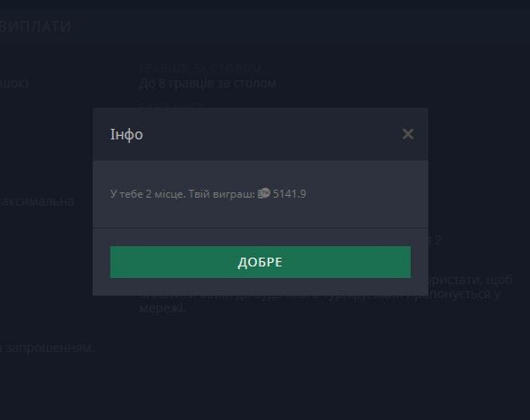Click 'До 8 гравців за столом' text
530x420 pixels.
tap(208, 83)
